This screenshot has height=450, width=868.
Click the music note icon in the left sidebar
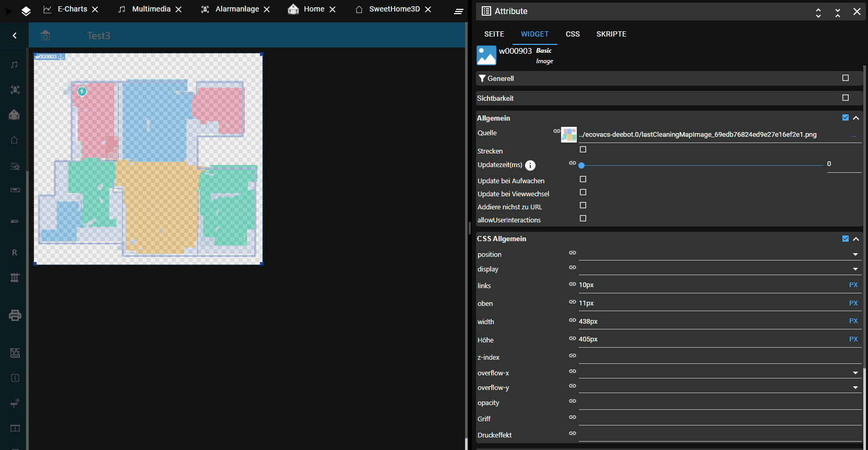click(15, 65)
